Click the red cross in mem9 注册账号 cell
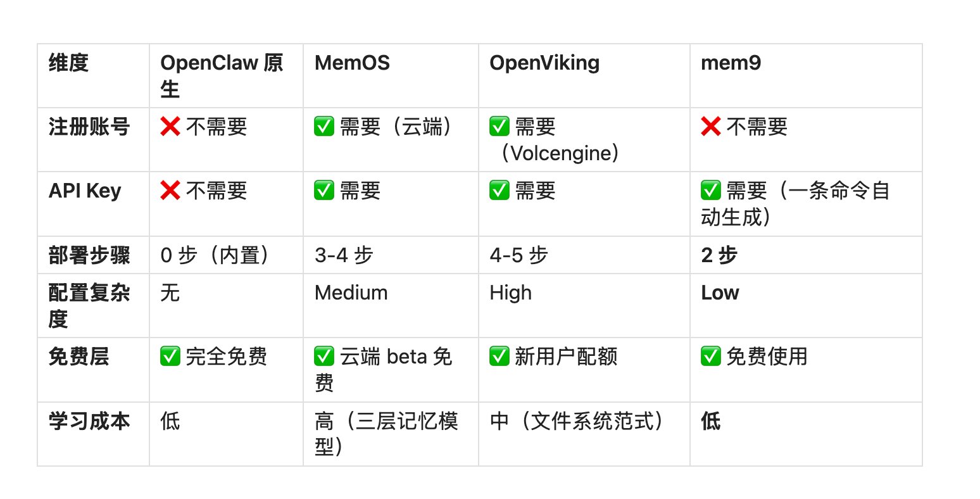Image resolution: width=980 pixels, height=499 pixels. pyautogui.click(x=711, y=127)
